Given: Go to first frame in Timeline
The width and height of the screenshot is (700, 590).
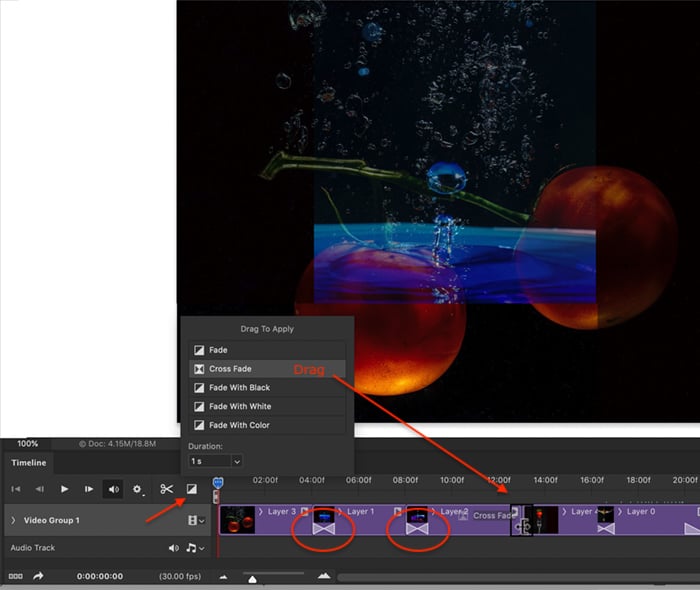Looking at the screenshot, I should tap(16, 489).
